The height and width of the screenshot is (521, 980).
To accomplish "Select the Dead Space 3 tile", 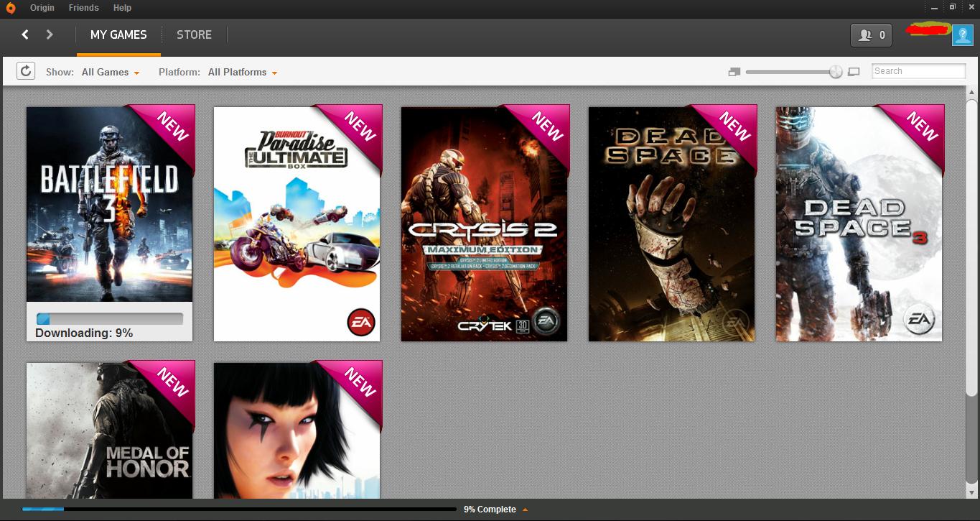I will pyautogui.click(x=859, y=223).
